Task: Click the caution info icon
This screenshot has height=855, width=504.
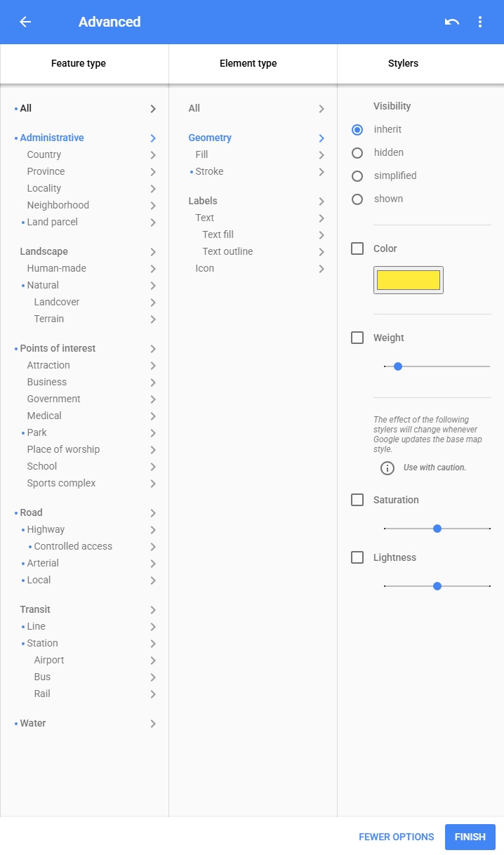Action: tap(387, 468)
